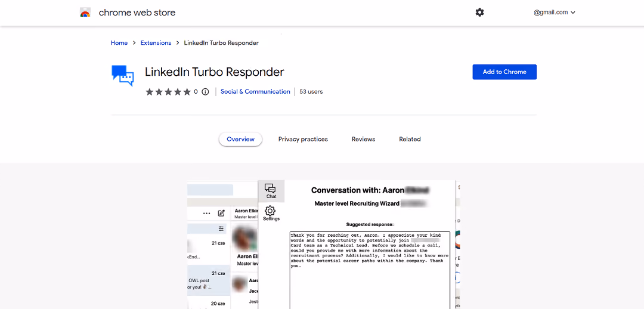Click the Chrome Web Store rainbow logo
The height and width of the screenshot is (309, 644).
coord(85,13)
